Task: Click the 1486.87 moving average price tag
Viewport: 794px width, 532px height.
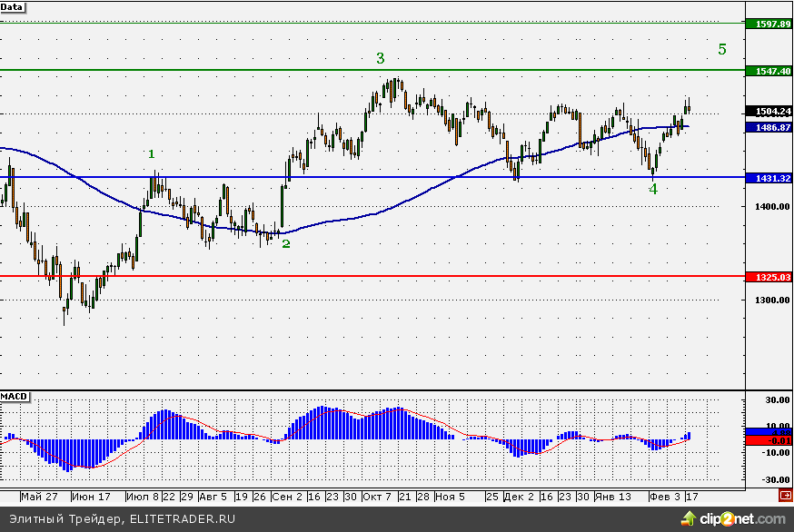Action: [768, 128]
